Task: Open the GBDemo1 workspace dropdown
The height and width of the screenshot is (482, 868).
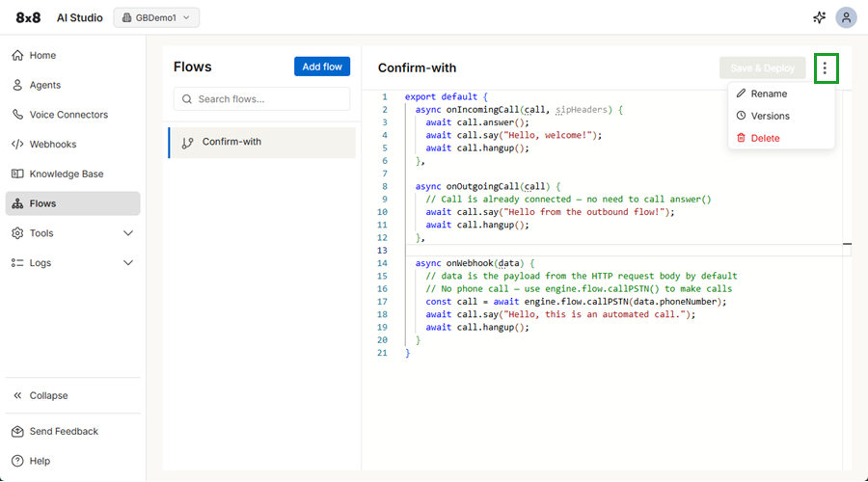Action: pos(156,17)
